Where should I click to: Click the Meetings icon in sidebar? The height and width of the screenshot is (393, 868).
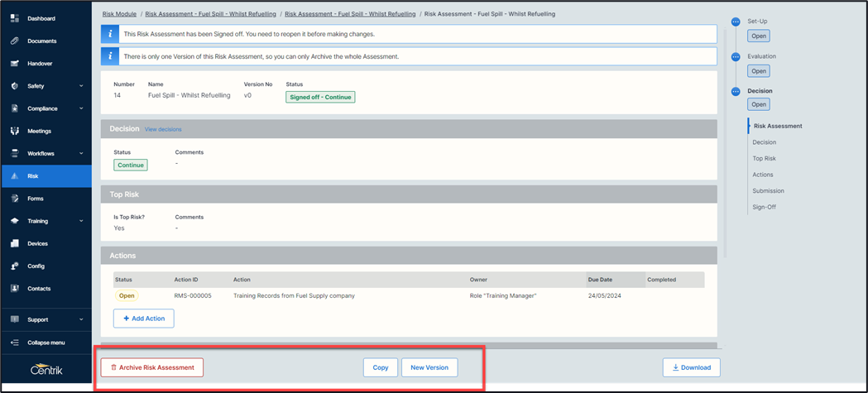(x=14, y=131)
